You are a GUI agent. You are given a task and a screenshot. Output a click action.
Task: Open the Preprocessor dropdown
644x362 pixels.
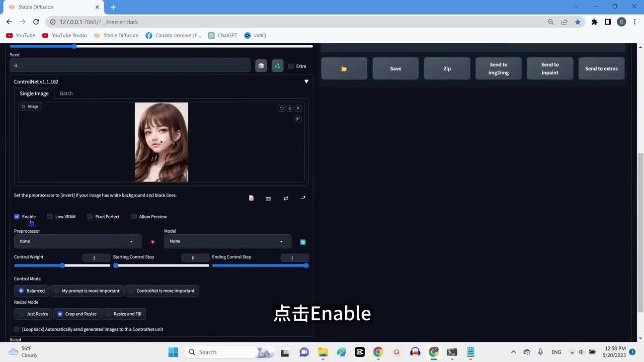point(76,241)
